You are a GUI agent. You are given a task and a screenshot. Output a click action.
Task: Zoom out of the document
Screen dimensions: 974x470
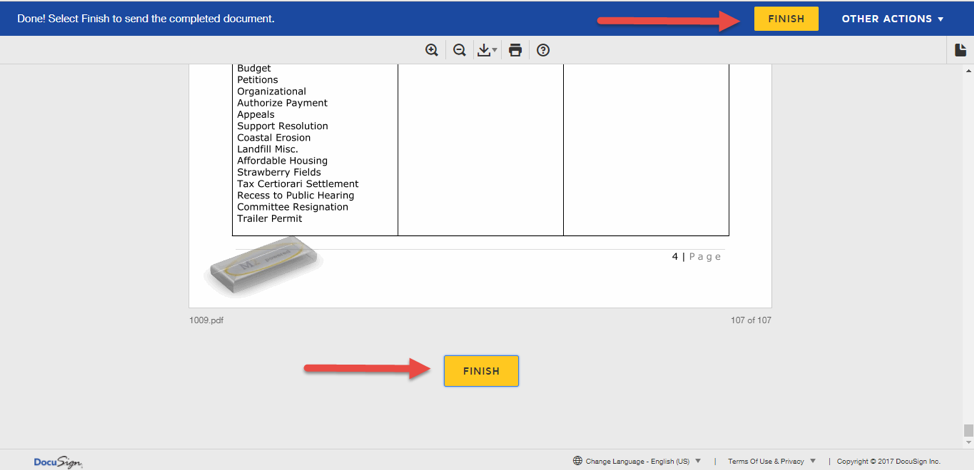(x=460, y=50)
